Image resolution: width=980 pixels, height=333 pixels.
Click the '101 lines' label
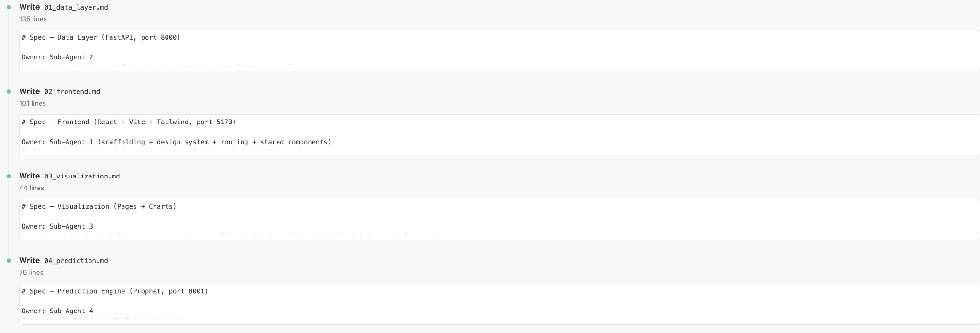(33, 103)
